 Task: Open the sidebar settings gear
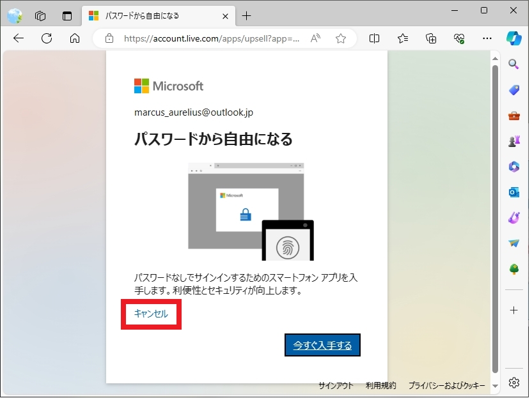point(514,383)
